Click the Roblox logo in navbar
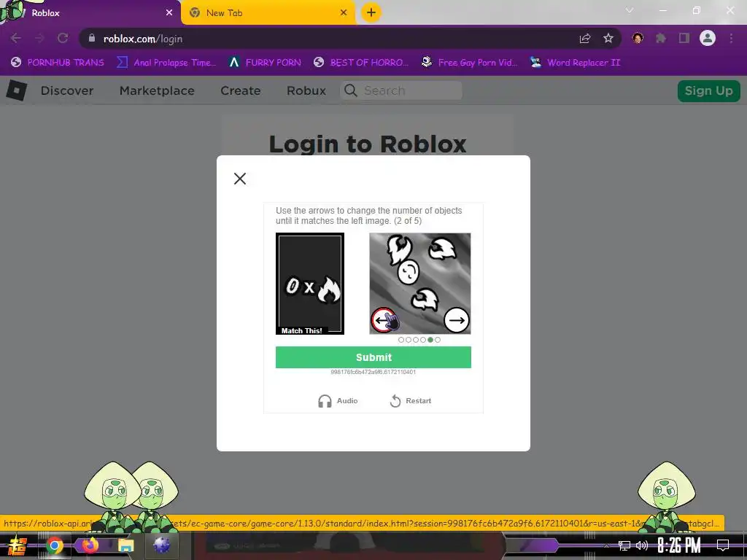 17,90
